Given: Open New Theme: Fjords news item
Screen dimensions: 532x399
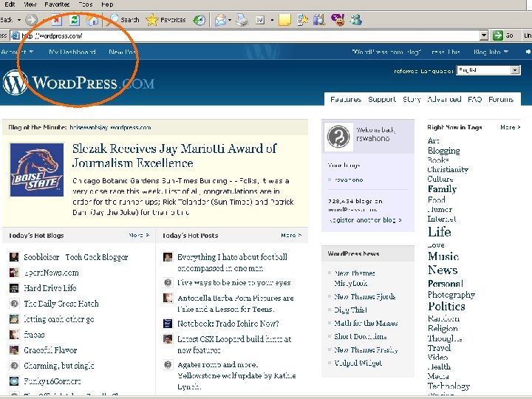Looking at the screenshot, I should click(365, 296).
